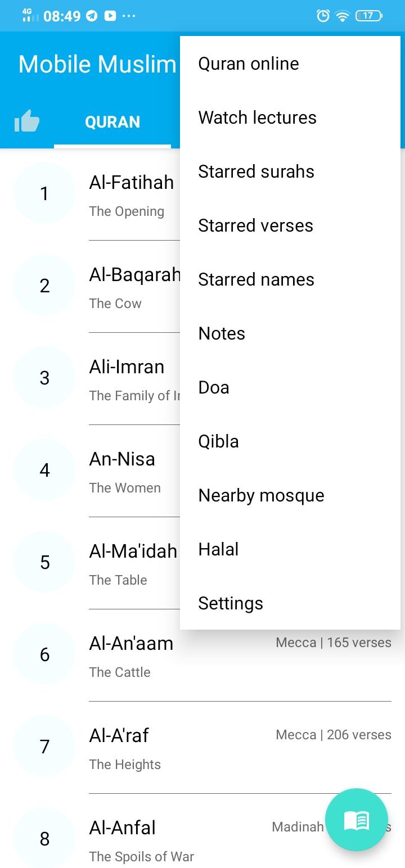Tap the alarm clock status icon

point(323,16)
